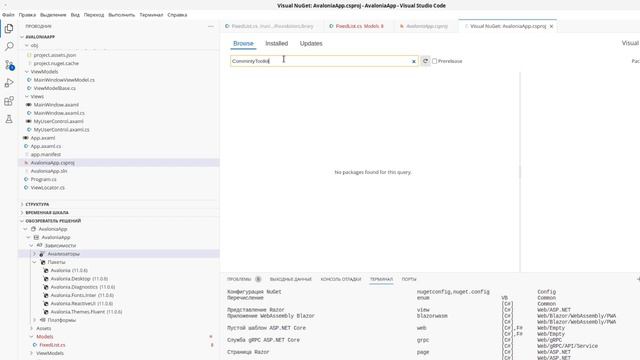The height and width of the screenshot is (360, 640).
Task: Open AvaloniaApp.sln file
Action: [49, 171]
